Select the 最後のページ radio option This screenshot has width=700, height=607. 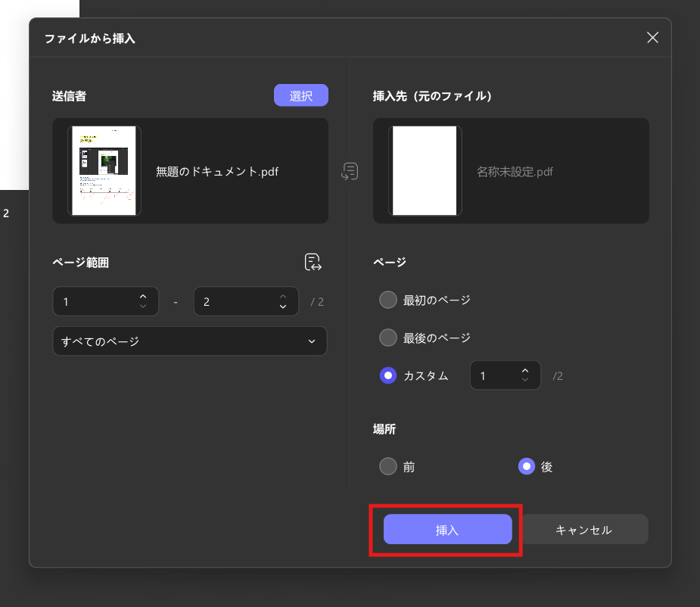coord(388,338)
